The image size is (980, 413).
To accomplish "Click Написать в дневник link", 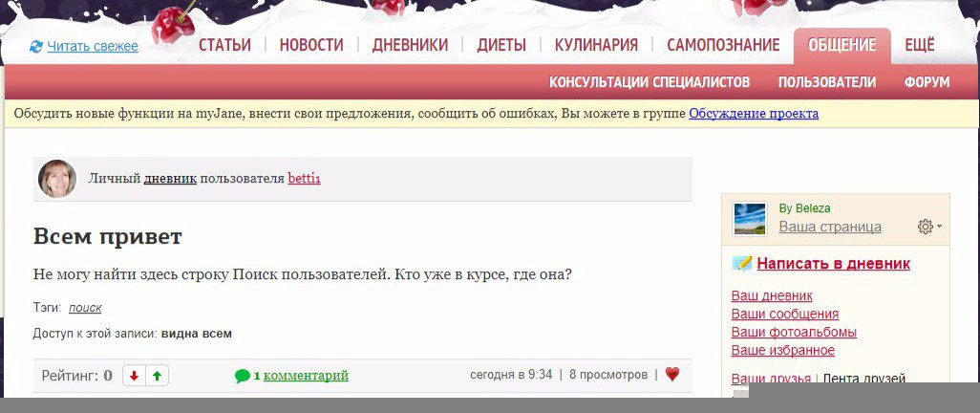I will click(833, 264).
